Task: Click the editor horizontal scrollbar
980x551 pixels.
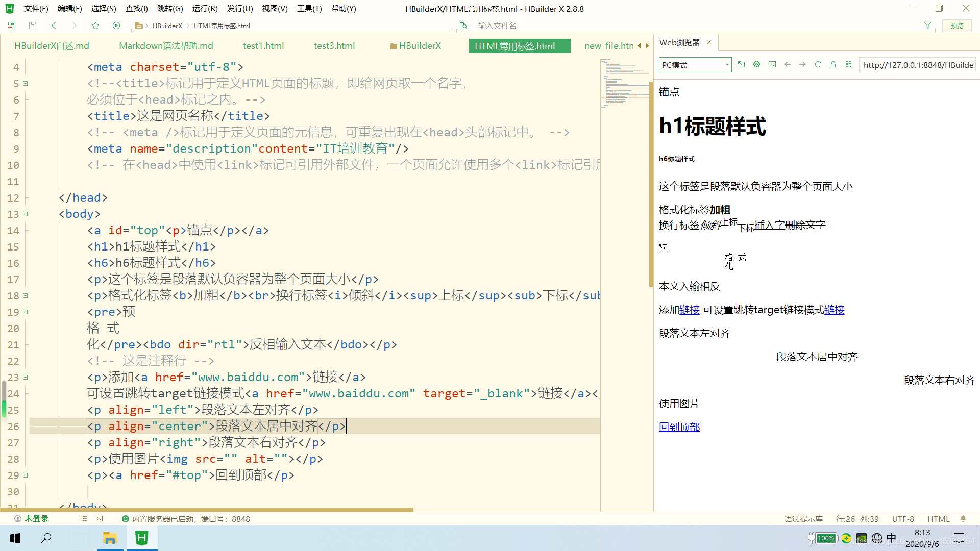Action: [x=207, y=509]
